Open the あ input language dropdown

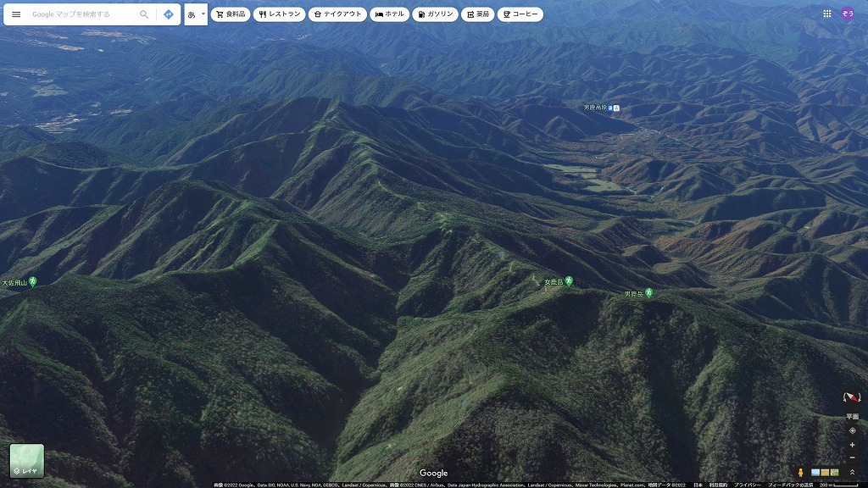(x=196, y=14)
